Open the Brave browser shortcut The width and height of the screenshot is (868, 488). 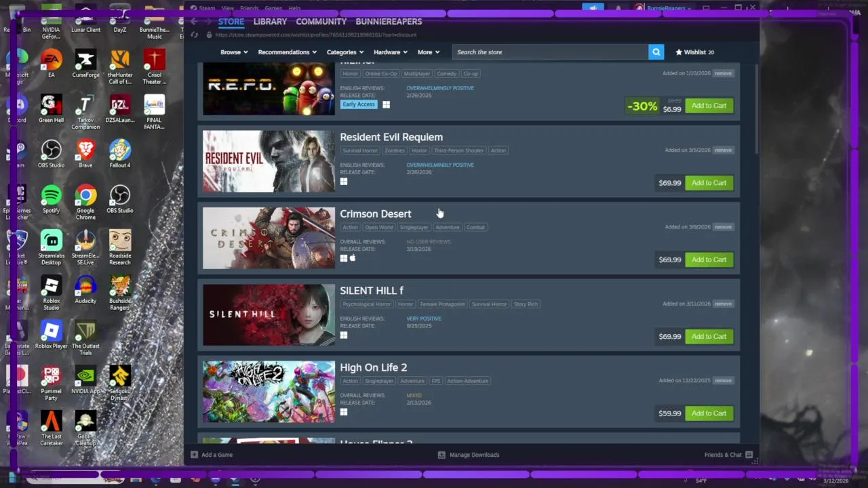pyautogui.click(x=85, y=154)
